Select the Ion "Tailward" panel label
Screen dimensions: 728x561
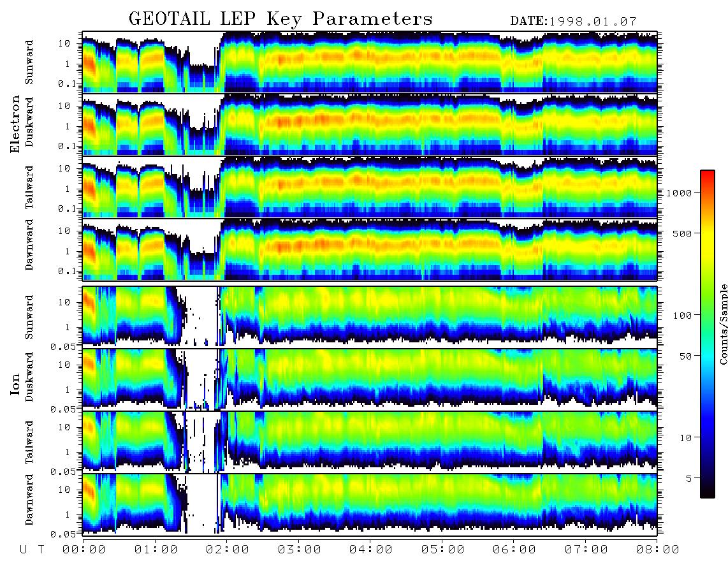(x=29, y=442)
